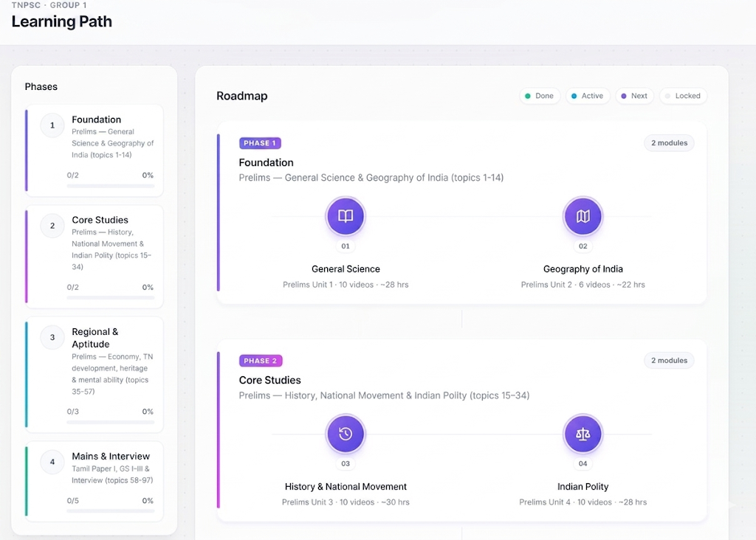The width and height of the screenshot is (756, 540).
Task: Click the 'Prelims Unit 4 · 10 videos' text
Action: (x=566, y=502)
